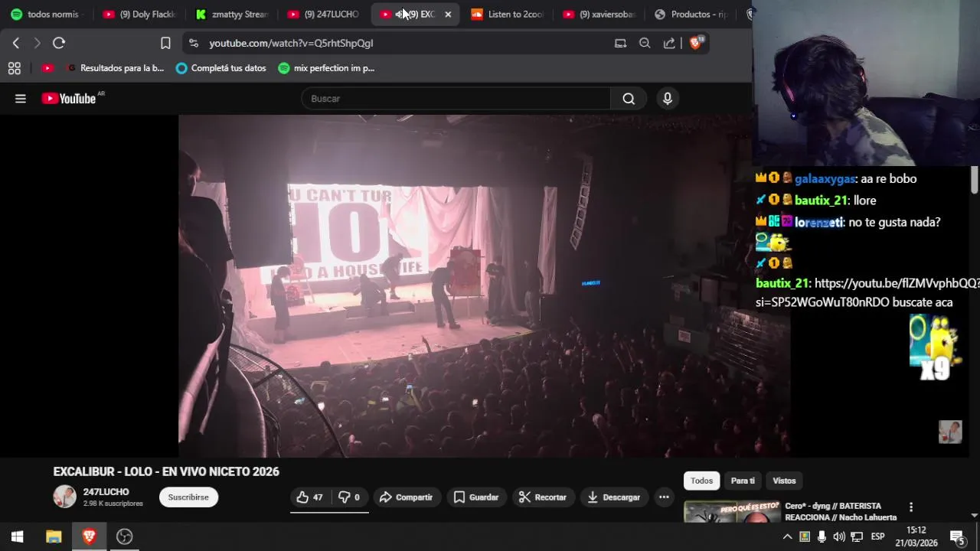The width and height of the screenshot is (980, 551).
Task: Open the volume control in tray
Action: [839, 536]
